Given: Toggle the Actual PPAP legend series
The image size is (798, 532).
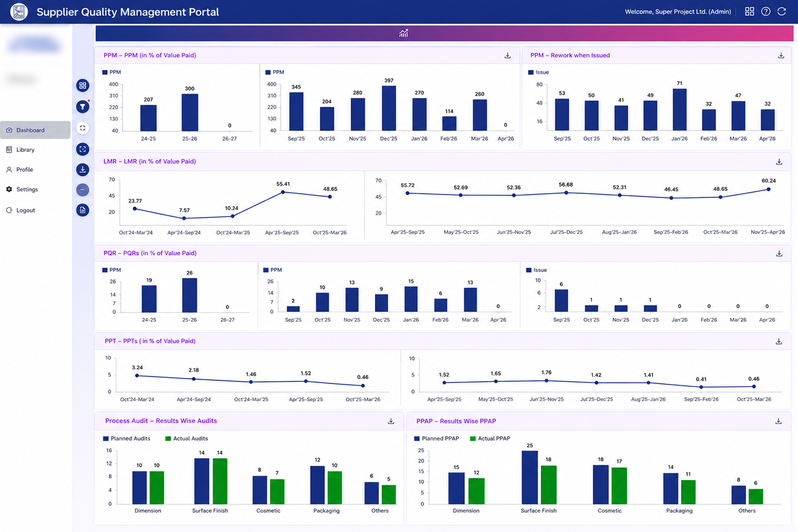Looking at the screenshot, I should (x=490, y=438).
